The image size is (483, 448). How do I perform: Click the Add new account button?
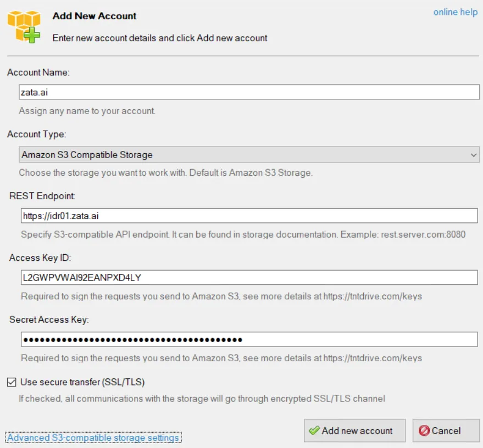coord(354,430)
